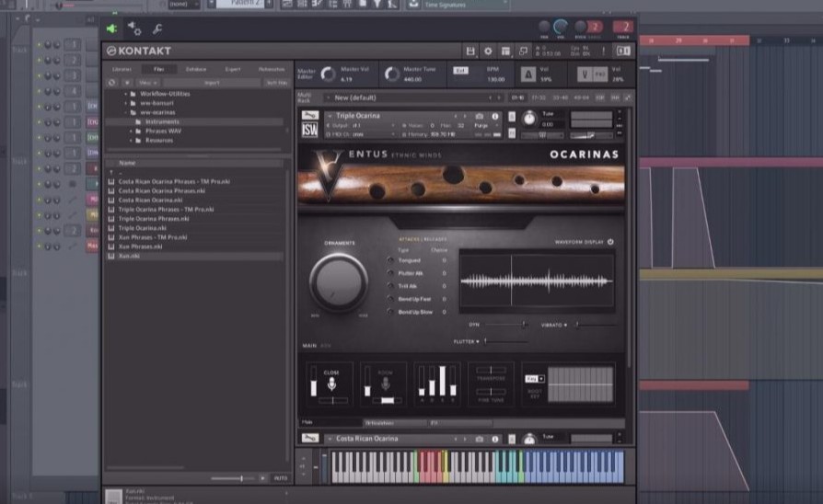Open Triple Ocarina Phrases.nki file
This screenshot has height=504, width=823.
[153, 219]
